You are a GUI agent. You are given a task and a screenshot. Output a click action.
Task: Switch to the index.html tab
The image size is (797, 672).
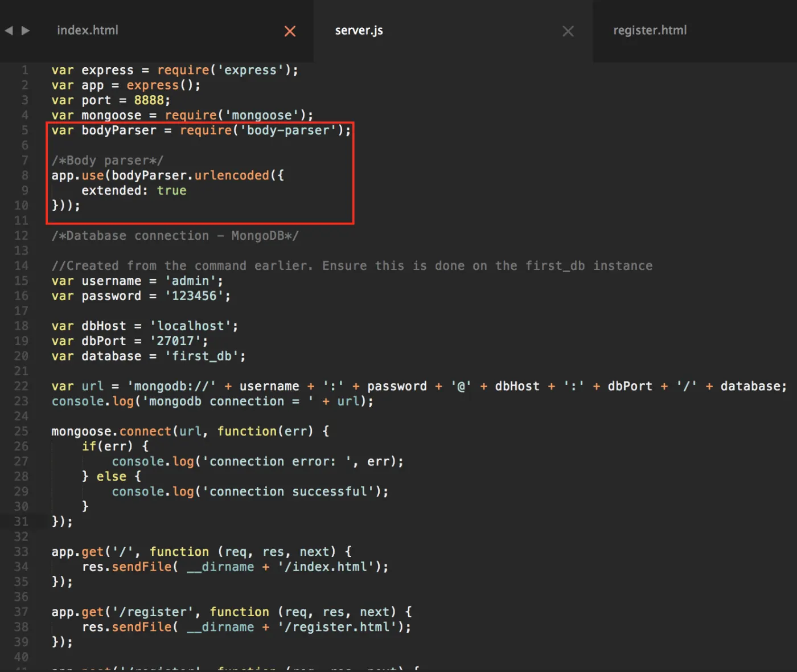pos(88,30)
